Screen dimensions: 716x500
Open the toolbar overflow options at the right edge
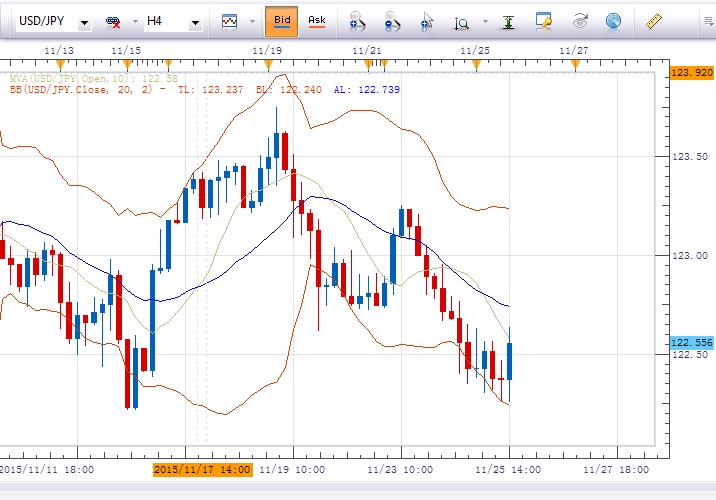709,21
